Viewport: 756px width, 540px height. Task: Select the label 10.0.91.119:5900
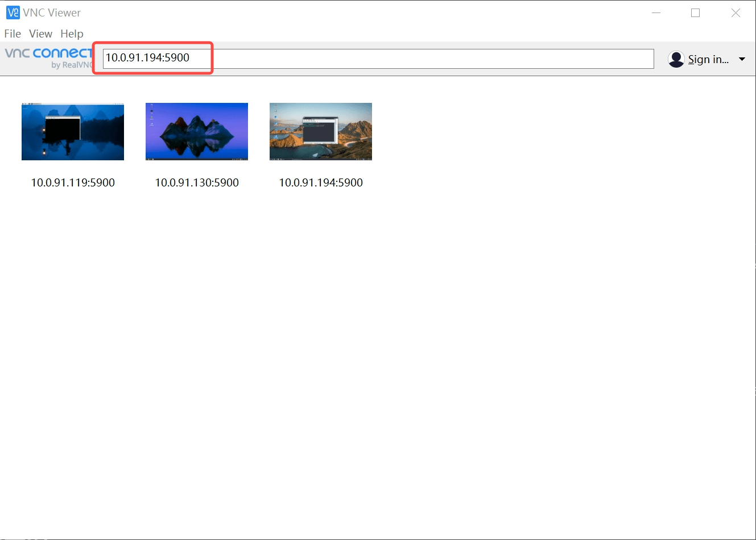72,182
